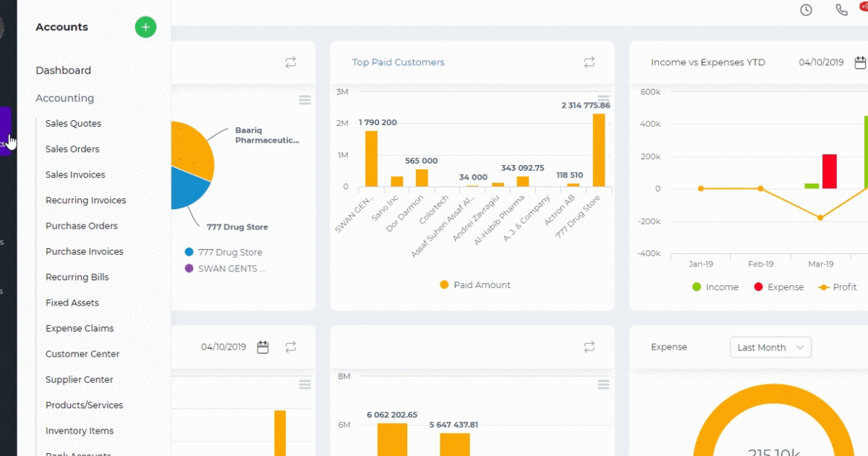Screen dimensions: 868x456
Task: Open Recurring Bills
Action: coord(77,277)
